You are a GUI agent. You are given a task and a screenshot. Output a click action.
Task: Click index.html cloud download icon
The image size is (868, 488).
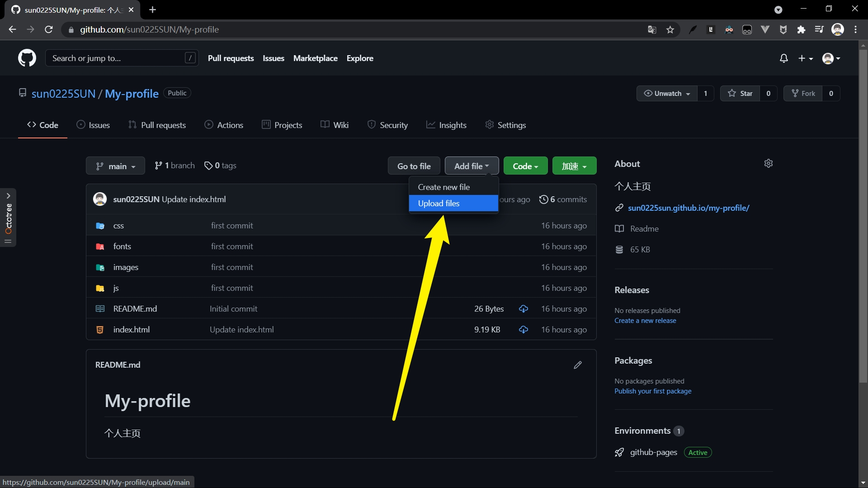click(x=524, y=330)
